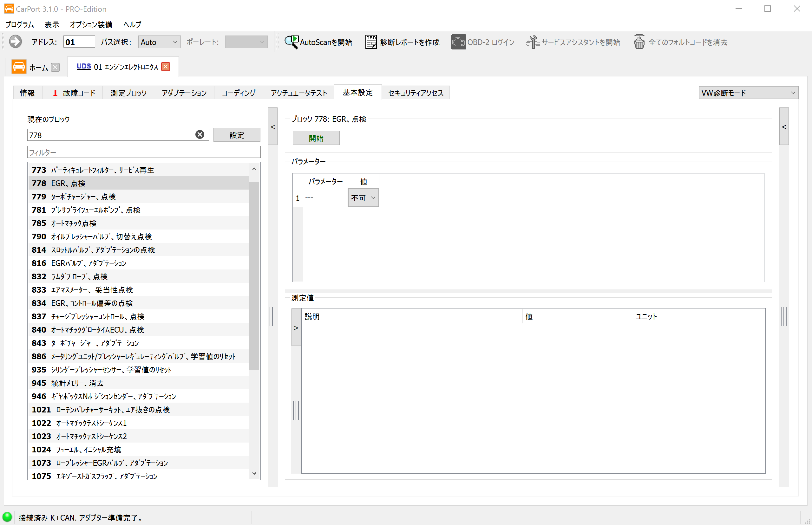Start AutoScan via magnifier icon
Screen dimensions: 812x525
tap(291, 42)
